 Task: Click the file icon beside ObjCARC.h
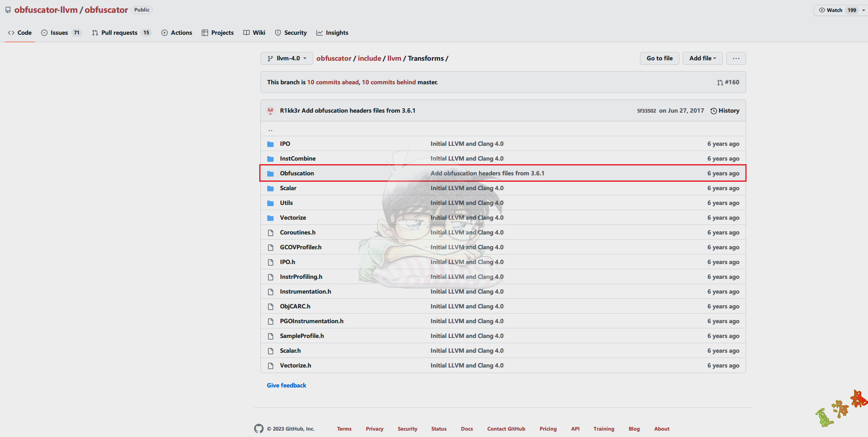(x=270, y=306)
